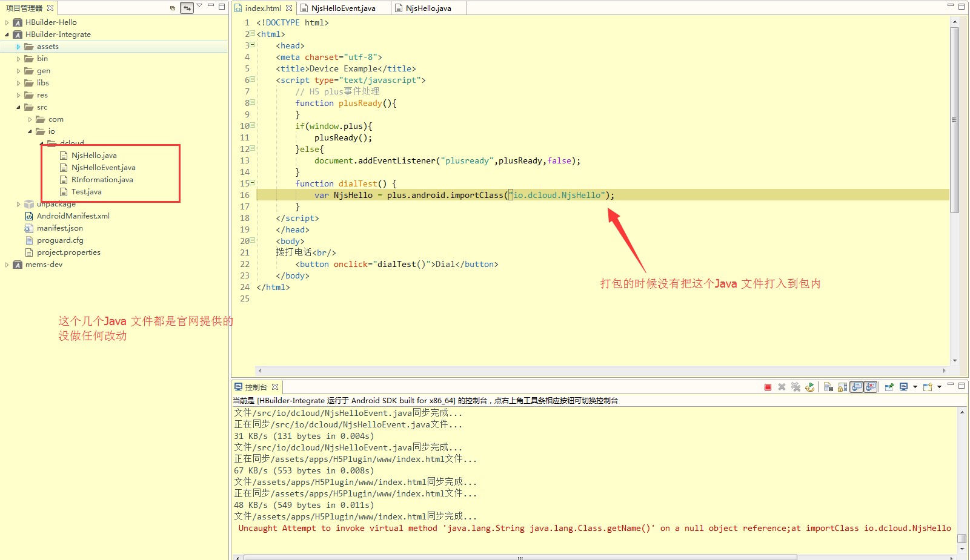Place cursor on line 16 importClass code
The image size is (970, 560).
(x=464, y=195)
